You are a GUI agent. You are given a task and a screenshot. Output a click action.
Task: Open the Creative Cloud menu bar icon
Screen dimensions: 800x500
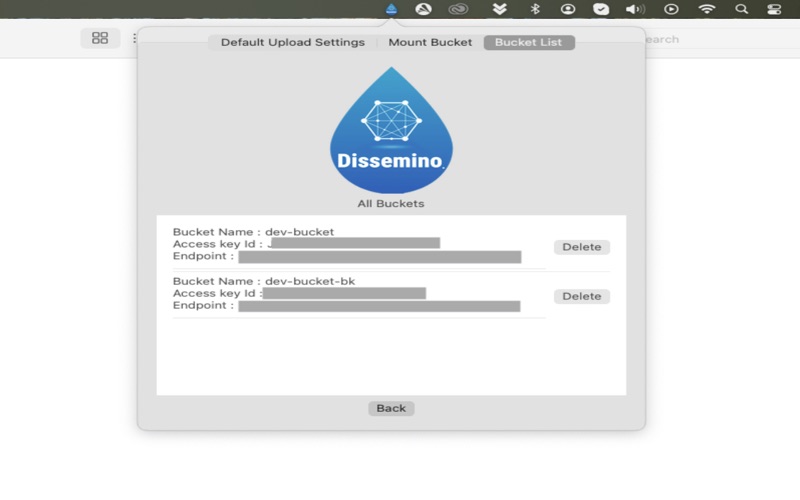point(458,9)
